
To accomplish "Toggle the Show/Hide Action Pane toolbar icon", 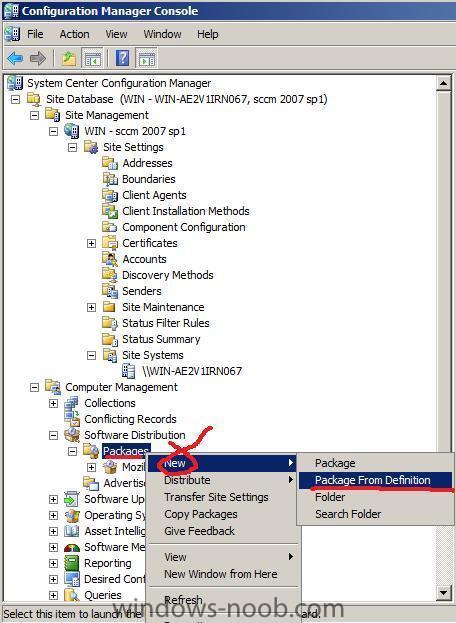I will (146, 59).
